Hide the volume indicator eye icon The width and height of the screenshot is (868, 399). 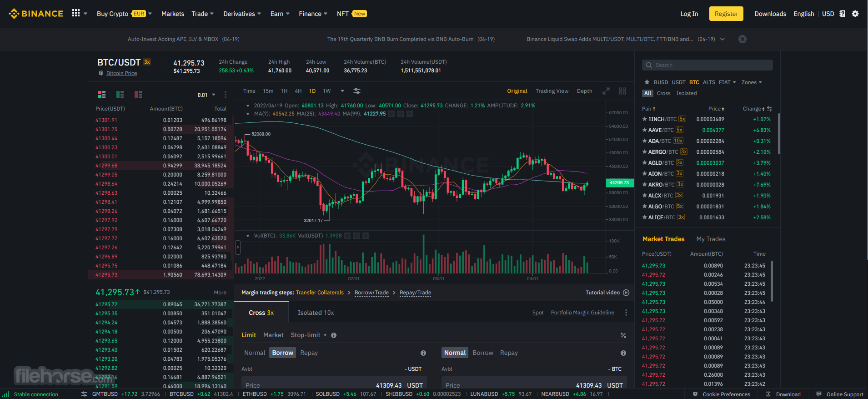pos(347,236)
